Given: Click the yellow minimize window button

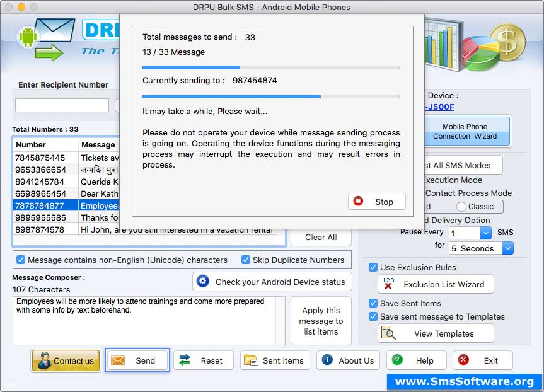Looking at the screenshot, I should pyautogui.click(x=21, y=7).
